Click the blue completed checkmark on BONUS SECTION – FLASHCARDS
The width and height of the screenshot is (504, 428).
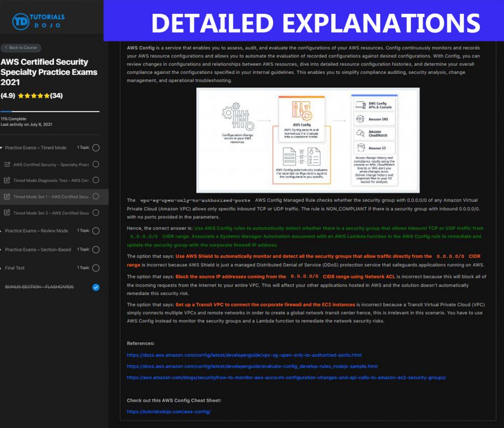95,287
